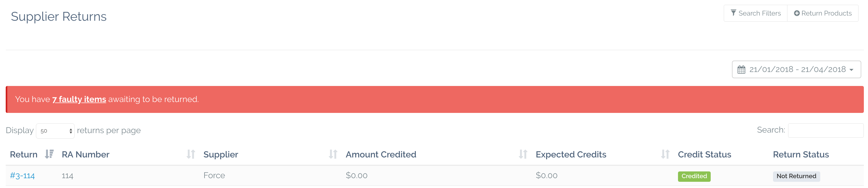Sort by Return column using sort icon
Image resolution: width=868 pixels, height=188 pixels.
49,154
